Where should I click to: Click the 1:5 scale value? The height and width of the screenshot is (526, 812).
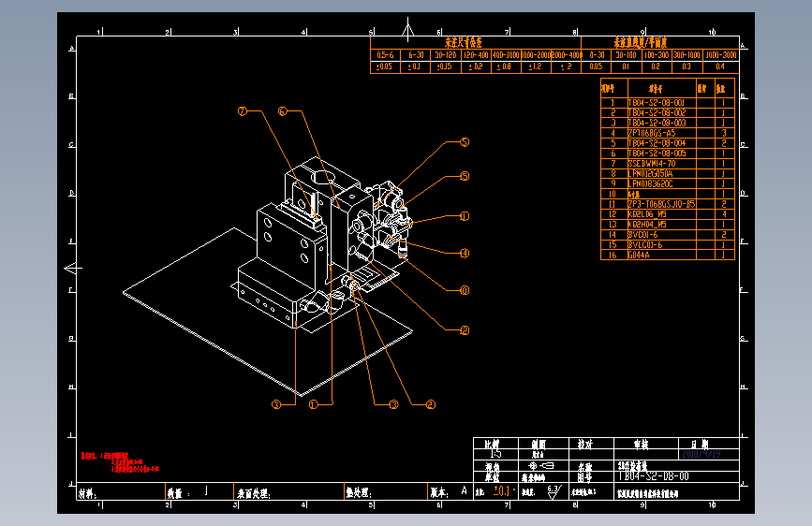[x=495, y=454]
